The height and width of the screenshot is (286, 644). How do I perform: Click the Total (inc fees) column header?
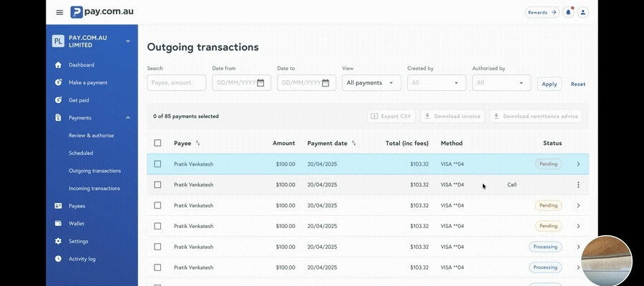click(x=407, y=143)
